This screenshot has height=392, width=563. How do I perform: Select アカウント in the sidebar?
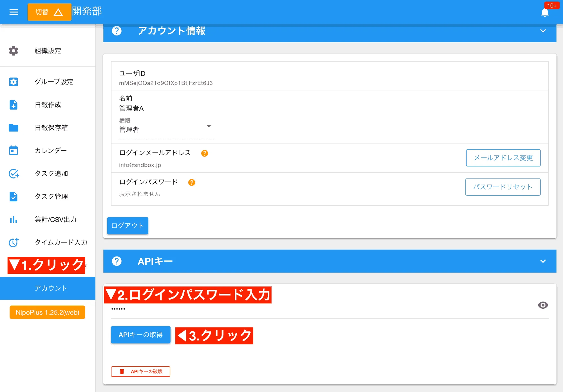tap(51, 288)
